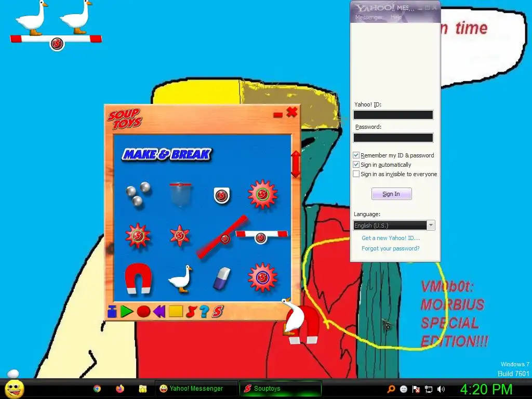
Task: Click the yellow stop square
Action: 176,311
